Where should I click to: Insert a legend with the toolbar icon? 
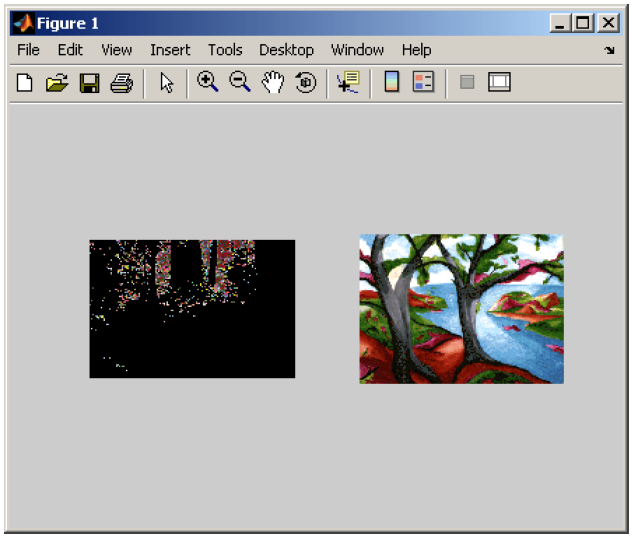(x=423, y=82)
